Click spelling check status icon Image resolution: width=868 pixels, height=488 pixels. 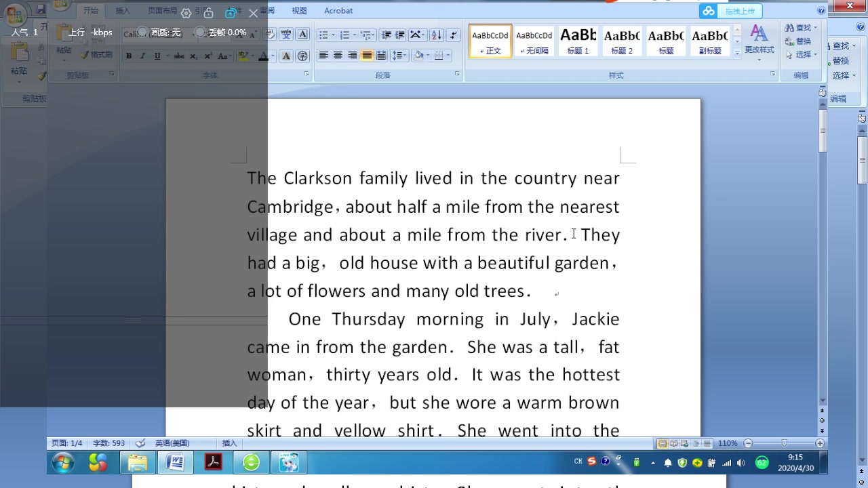pos(140,443)
